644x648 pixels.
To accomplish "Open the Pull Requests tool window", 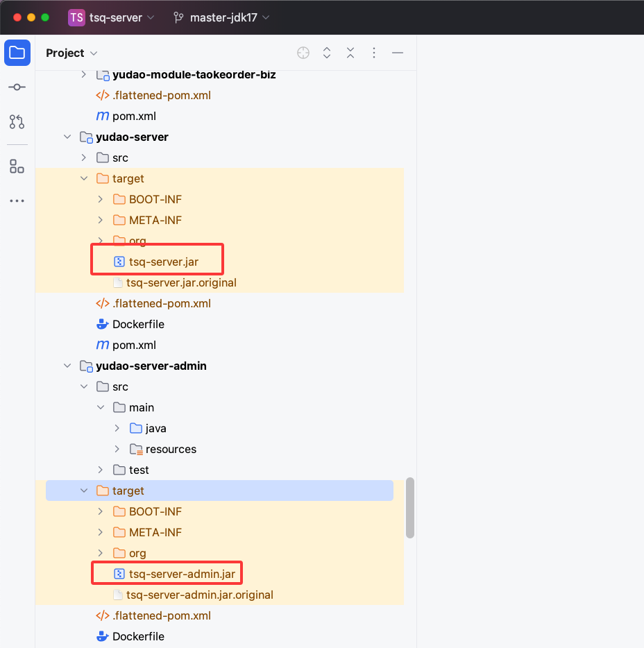I will pos(17,122).
